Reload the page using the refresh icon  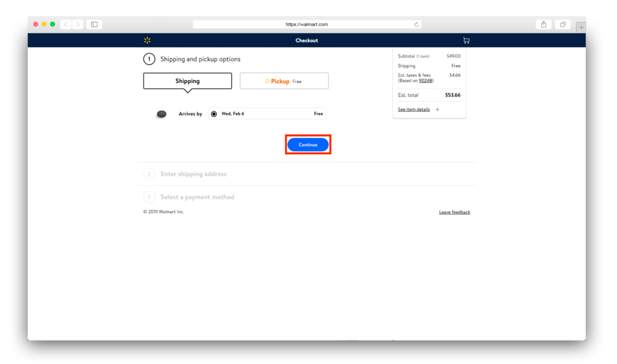[417, 24]
